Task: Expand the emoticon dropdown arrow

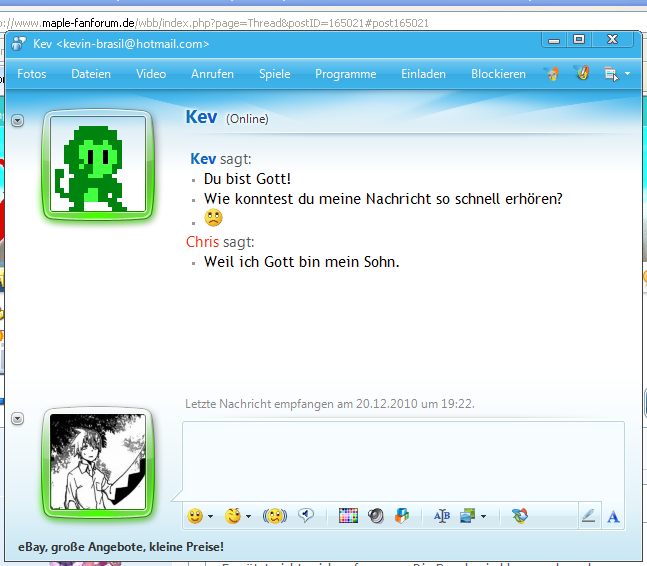Action: pyautogui.click(x=210, y=517)
